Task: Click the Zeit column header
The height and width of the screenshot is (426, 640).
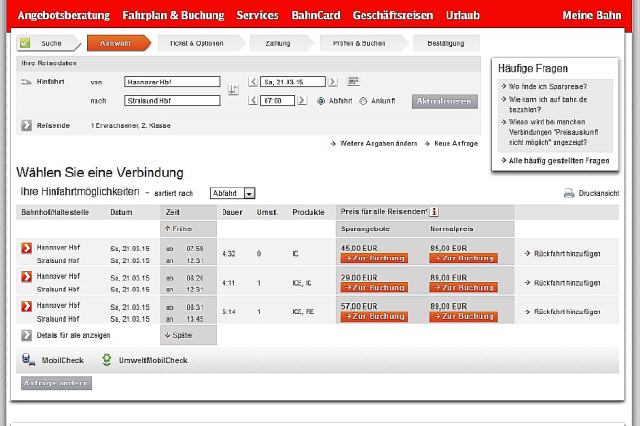Action: click(x=173, y=213)
